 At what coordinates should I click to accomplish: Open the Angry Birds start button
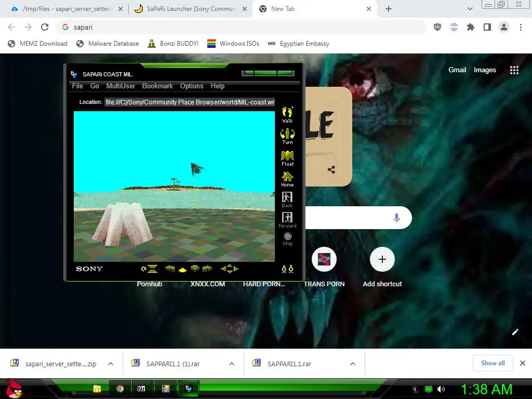click(14, 389)
